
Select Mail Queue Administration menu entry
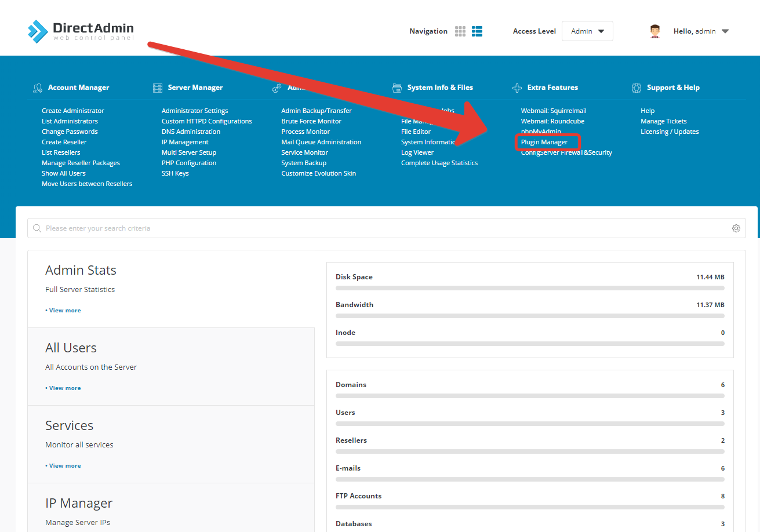pyautogui.click(x=321, y=141)
